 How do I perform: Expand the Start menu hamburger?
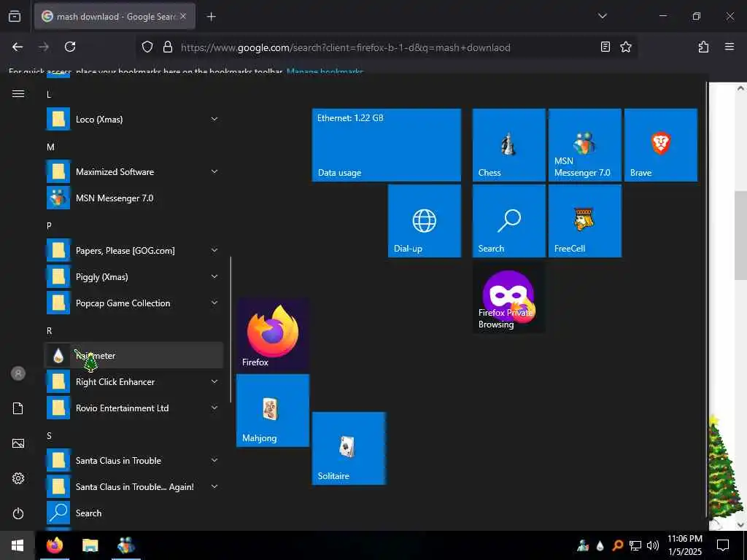[18, 94]
